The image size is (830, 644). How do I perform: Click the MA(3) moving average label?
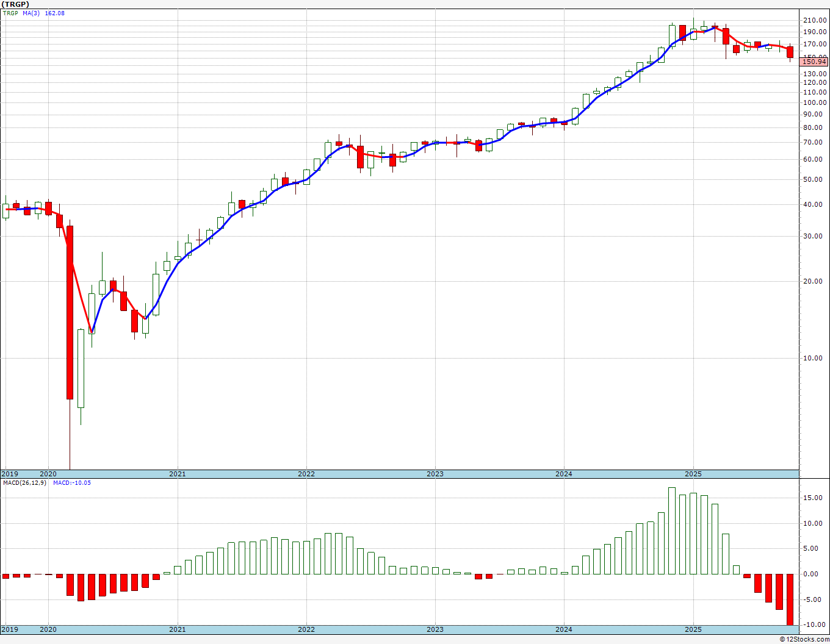[x=32, y=13]
